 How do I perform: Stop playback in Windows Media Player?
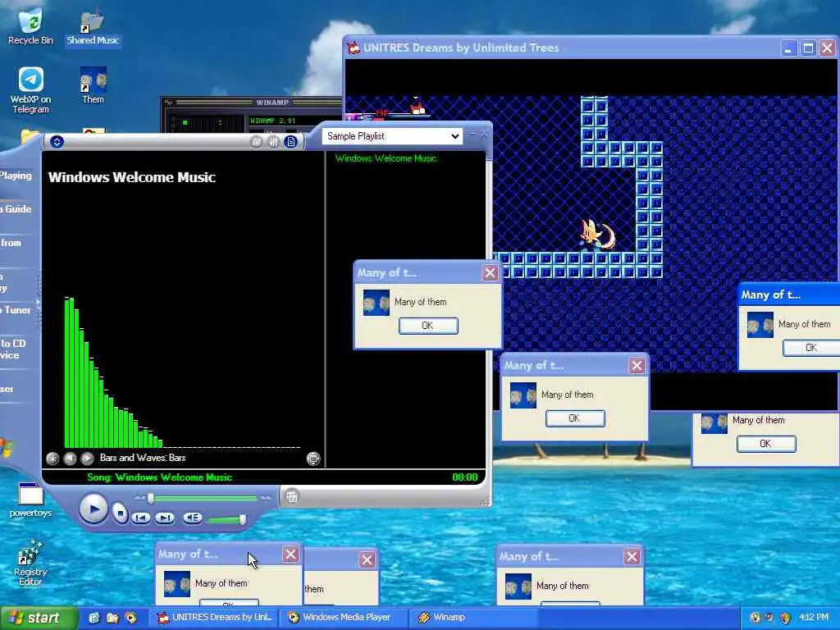click(120, 514)
